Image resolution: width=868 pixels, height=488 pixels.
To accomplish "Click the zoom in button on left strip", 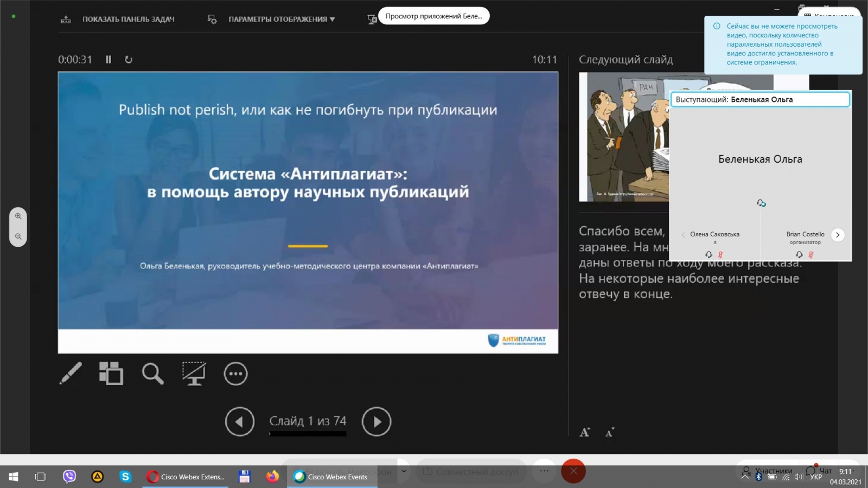I will click(18, 216).
